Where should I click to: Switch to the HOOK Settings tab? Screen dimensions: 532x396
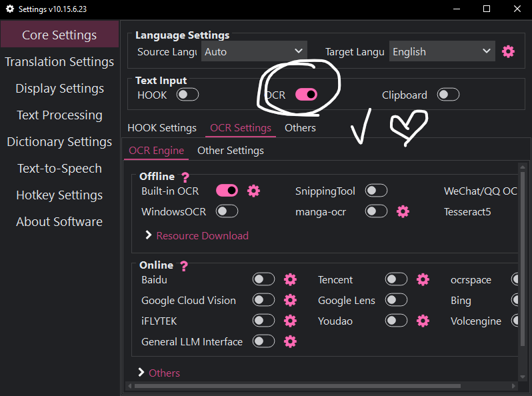(162, 127)
